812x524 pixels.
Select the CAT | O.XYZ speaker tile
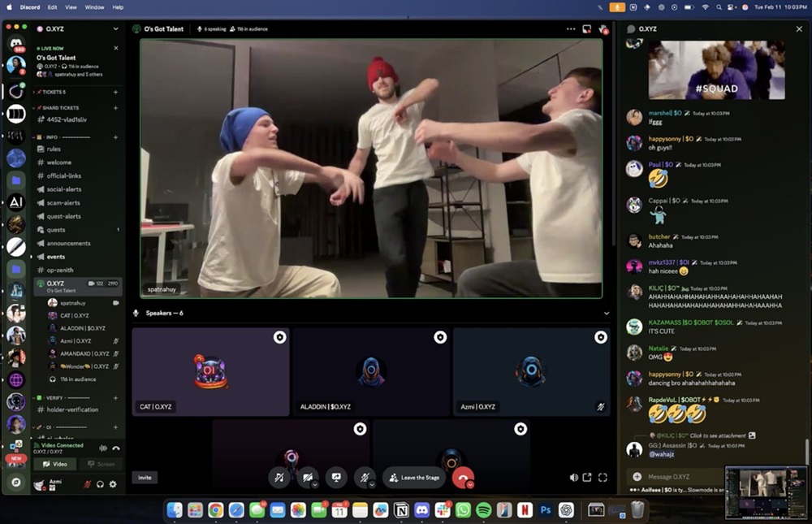point(211,371)
